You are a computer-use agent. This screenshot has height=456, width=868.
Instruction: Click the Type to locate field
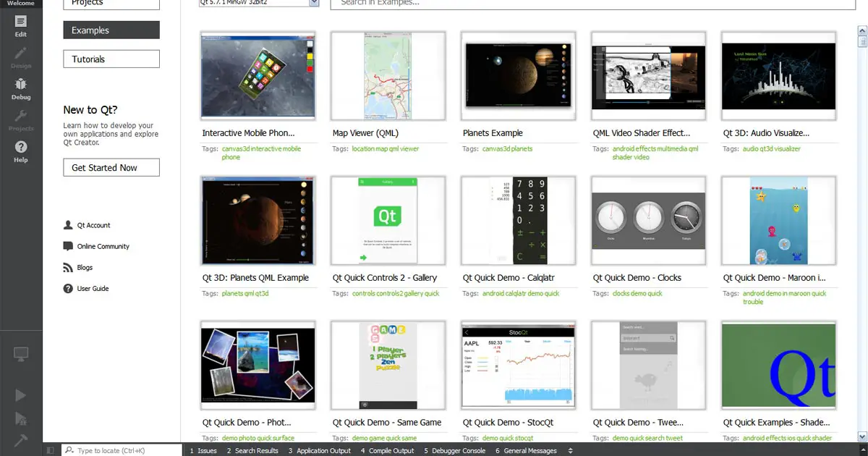click(x=122, y=450)
